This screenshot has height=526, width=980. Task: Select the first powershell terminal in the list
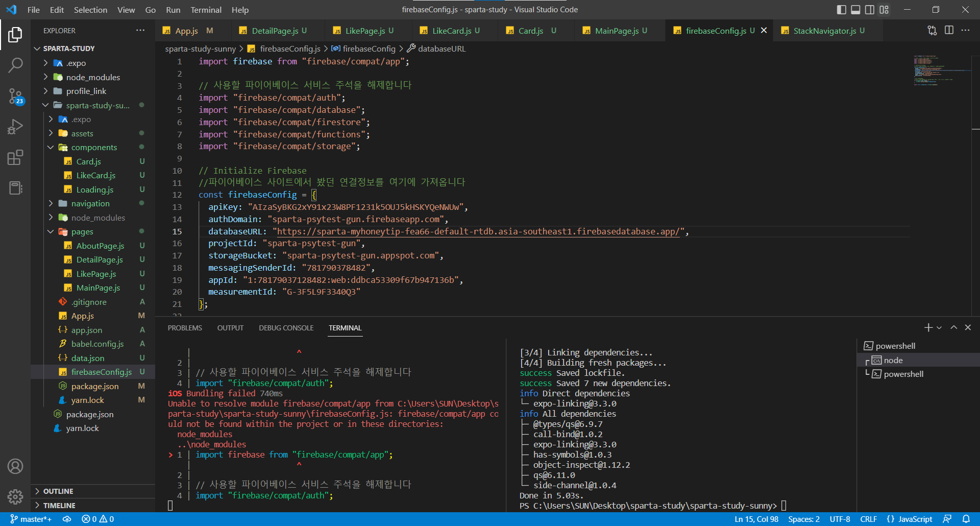[x=919, y=346]
